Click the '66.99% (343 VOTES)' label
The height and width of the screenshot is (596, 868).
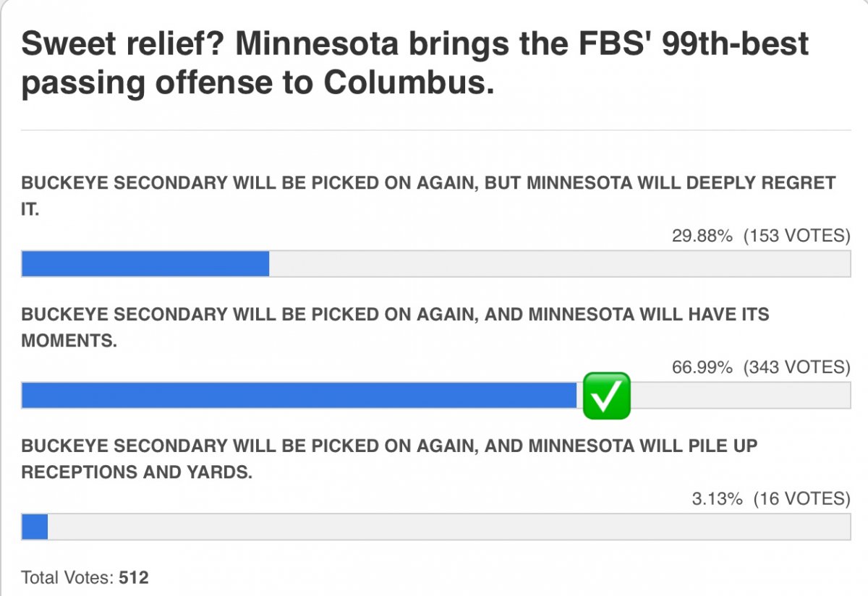click(x=761, y=367)
